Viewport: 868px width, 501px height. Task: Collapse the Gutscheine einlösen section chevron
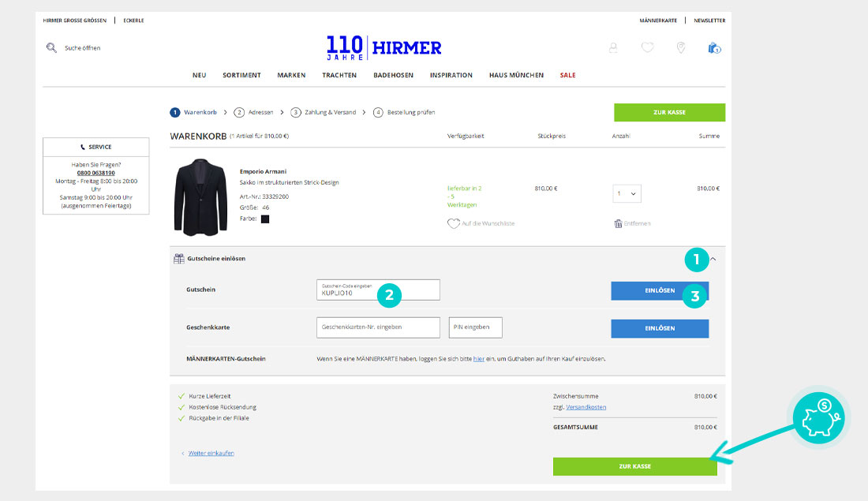713,259
